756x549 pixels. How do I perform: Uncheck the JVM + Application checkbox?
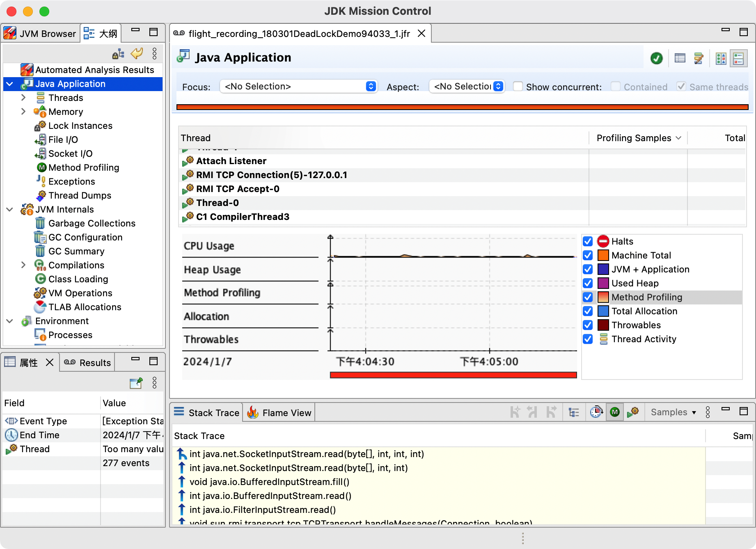tap(588, 269)
